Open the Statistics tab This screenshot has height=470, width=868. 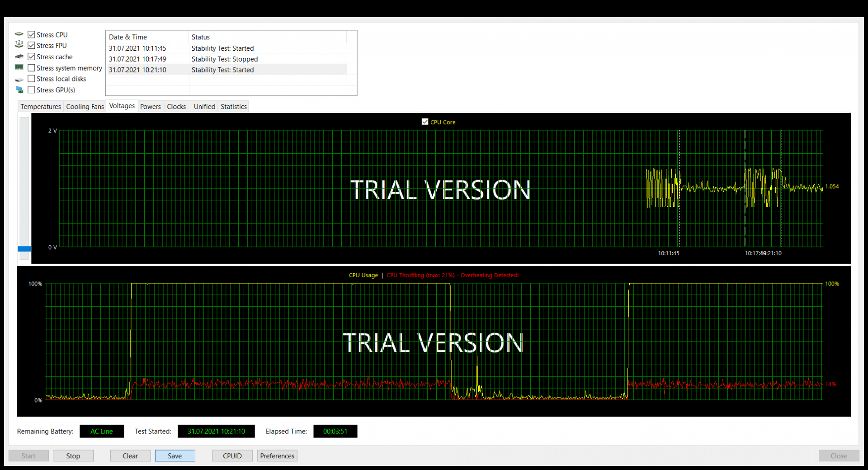pyautogui.click(x=234, y=106)
